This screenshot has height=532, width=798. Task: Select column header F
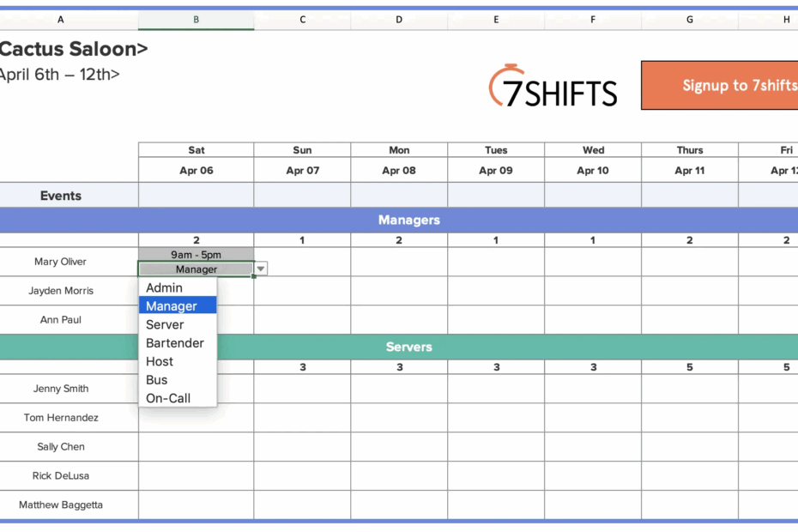593,19
